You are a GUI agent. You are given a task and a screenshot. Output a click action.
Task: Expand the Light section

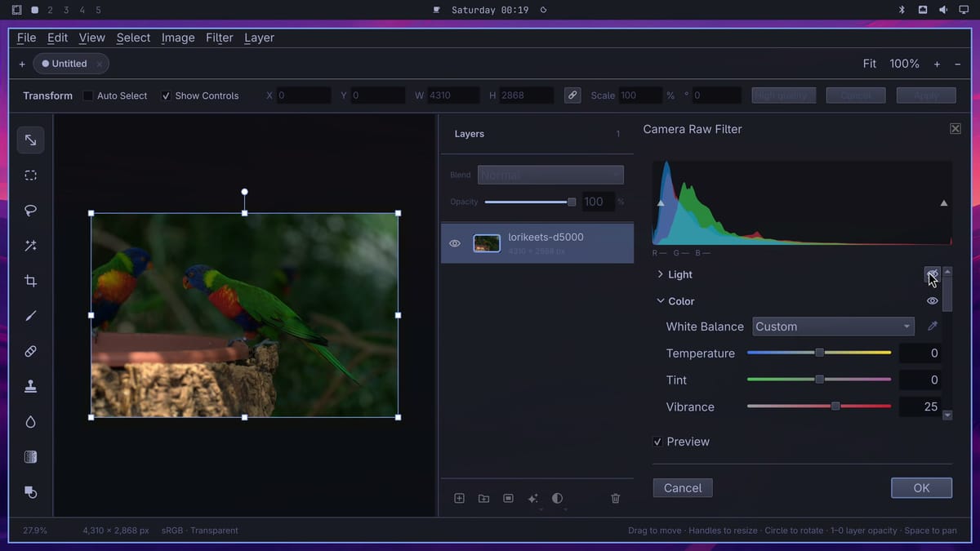pos(660,274)
